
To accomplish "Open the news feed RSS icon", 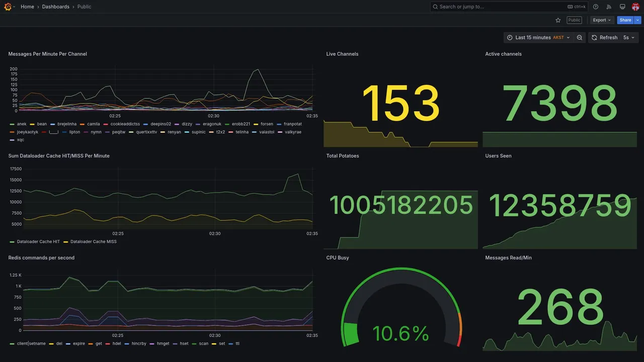I will click(x=609, y=7).
